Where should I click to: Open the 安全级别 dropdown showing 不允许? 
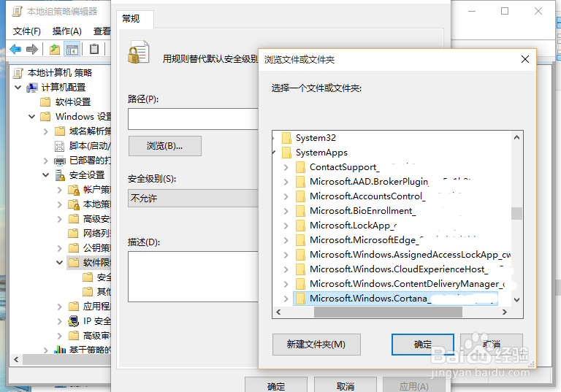(x=193, y=198)
